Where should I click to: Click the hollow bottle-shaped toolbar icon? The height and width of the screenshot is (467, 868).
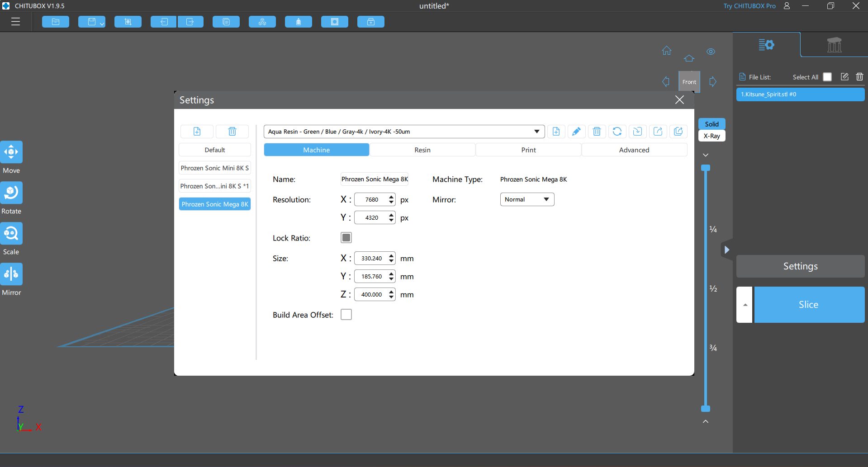tap(299, 22)
